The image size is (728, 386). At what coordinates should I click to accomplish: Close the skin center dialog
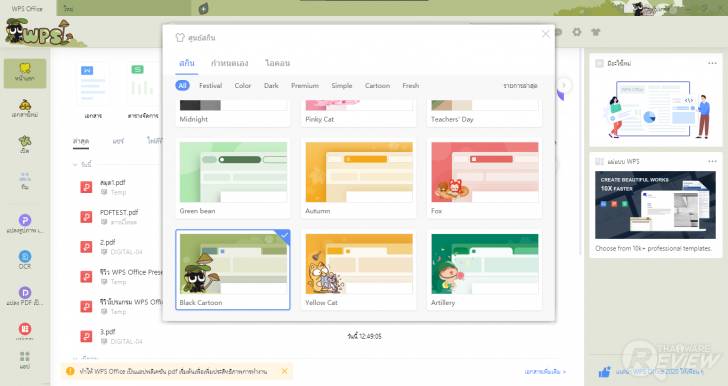click(546, 34)
